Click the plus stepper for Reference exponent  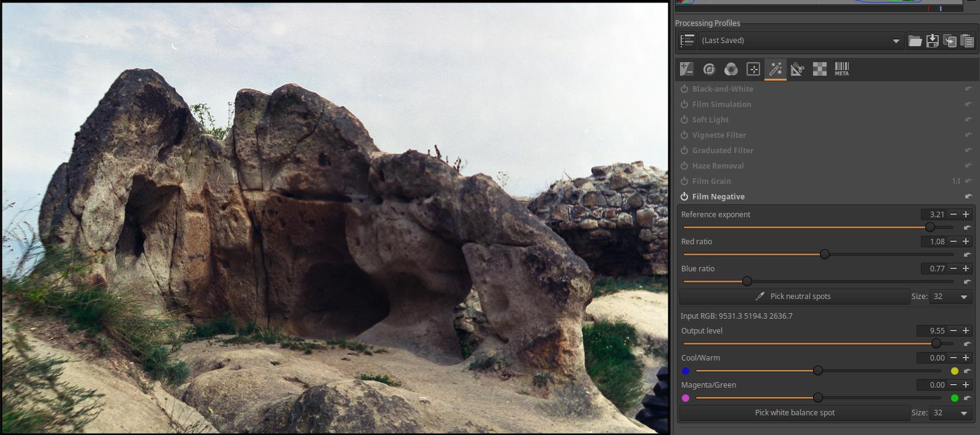point(966,215)
